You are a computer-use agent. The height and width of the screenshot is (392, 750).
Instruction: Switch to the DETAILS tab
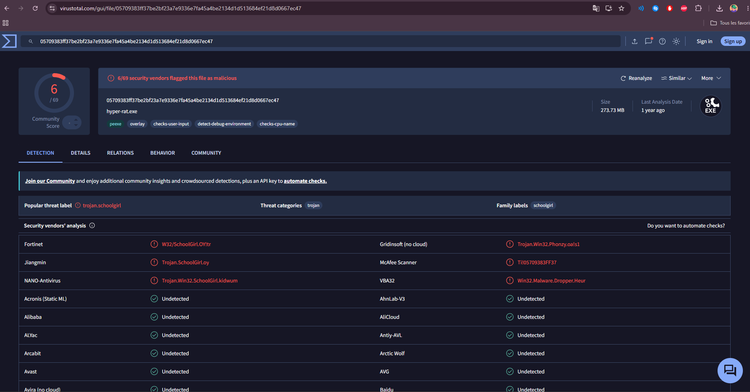coord(80,153)
